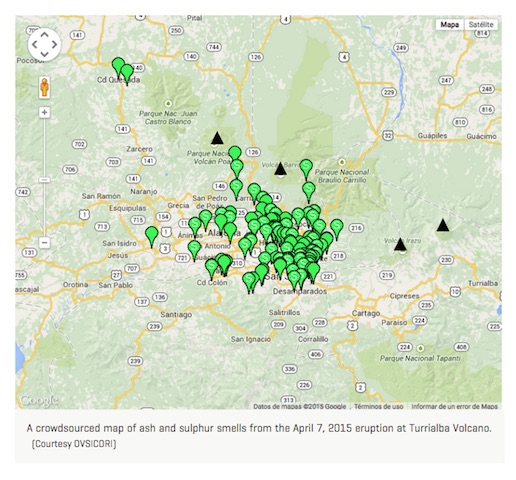Click the Desamparados label
The width and height of the screenshot is (516, 480).
pyautogui.click(x=300, y=291)
